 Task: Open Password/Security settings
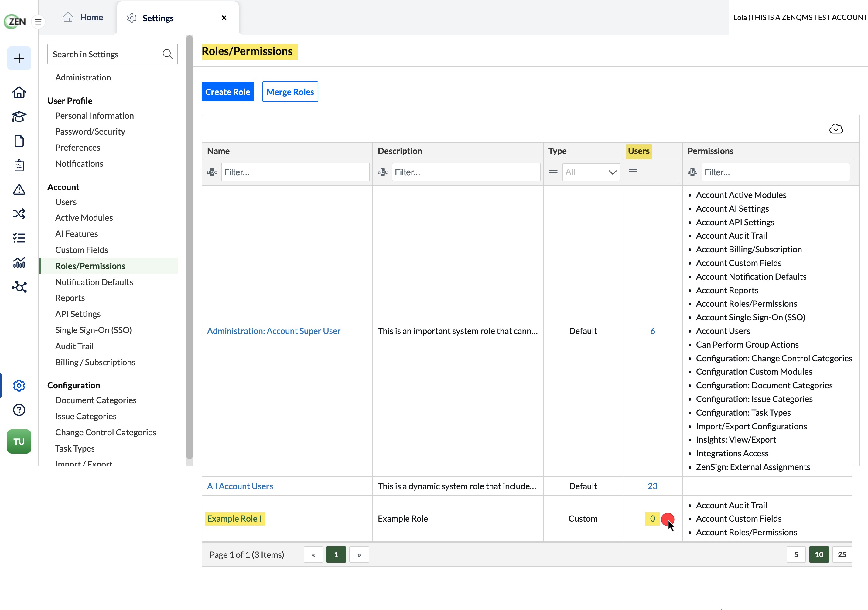pos(90,131)
